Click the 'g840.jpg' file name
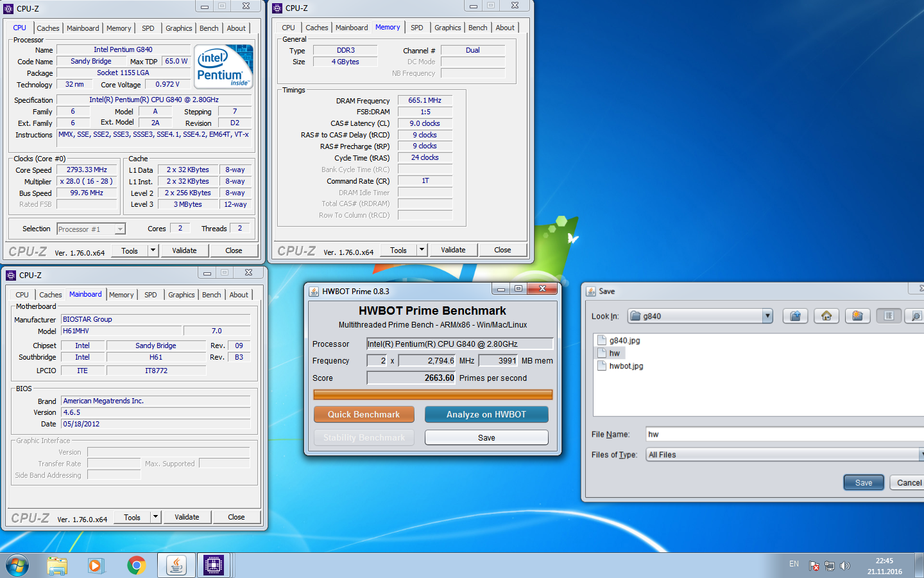924x578 pixels. [x=624, y=340]
